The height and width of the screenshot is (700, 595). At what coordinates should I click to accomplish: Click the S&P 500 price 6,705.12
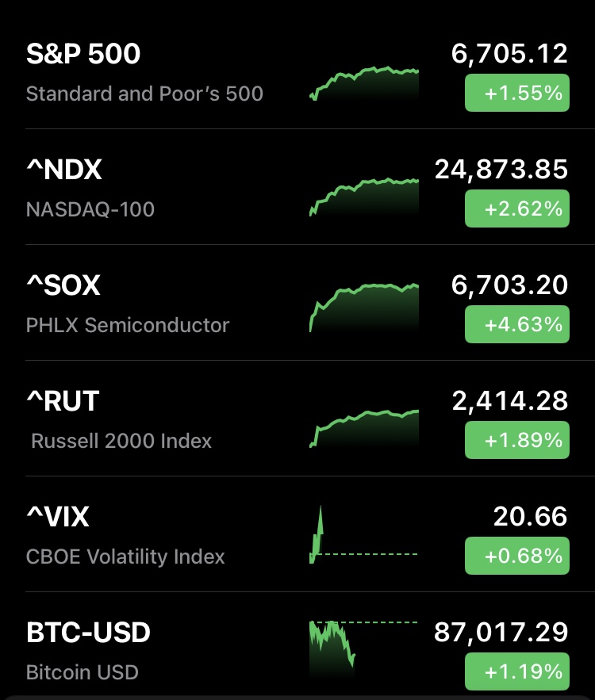coord(509,54)
